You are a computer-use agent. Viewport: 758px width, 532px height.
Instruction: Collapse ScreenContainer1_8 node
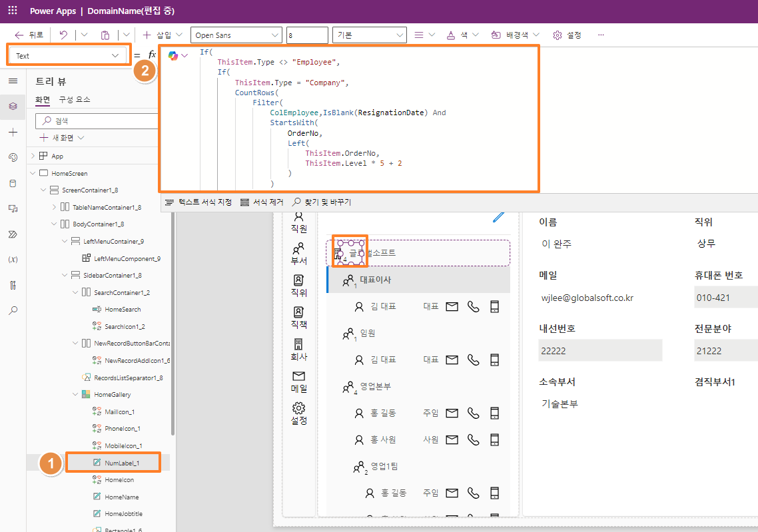43,190
